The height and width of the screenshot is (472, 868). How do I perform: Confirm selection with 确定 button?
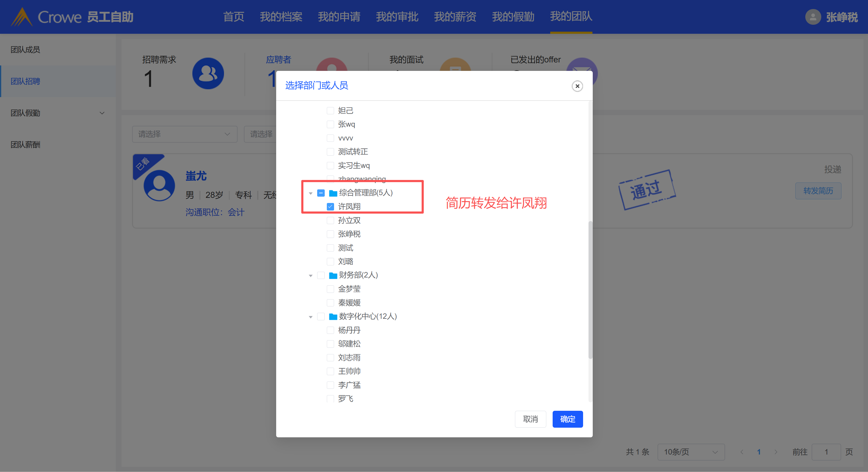tap(567, 419)
